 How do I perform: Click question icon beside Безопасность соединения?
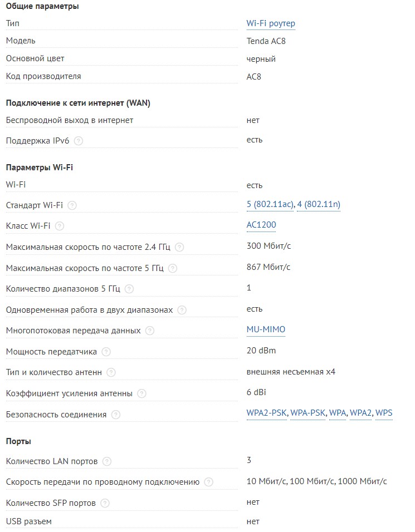[115, 415]
